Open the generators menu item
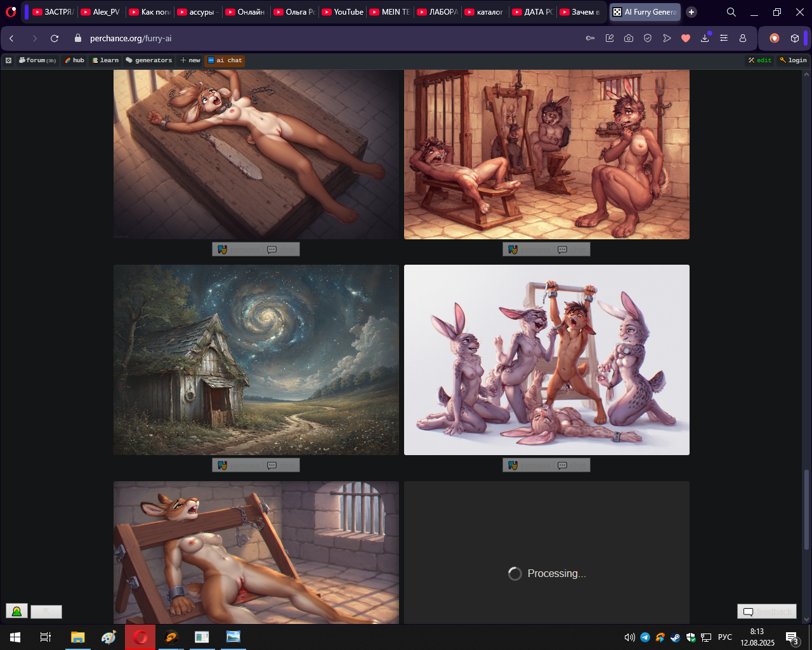This screenshot has width=812, height=650. coord(149,60)
